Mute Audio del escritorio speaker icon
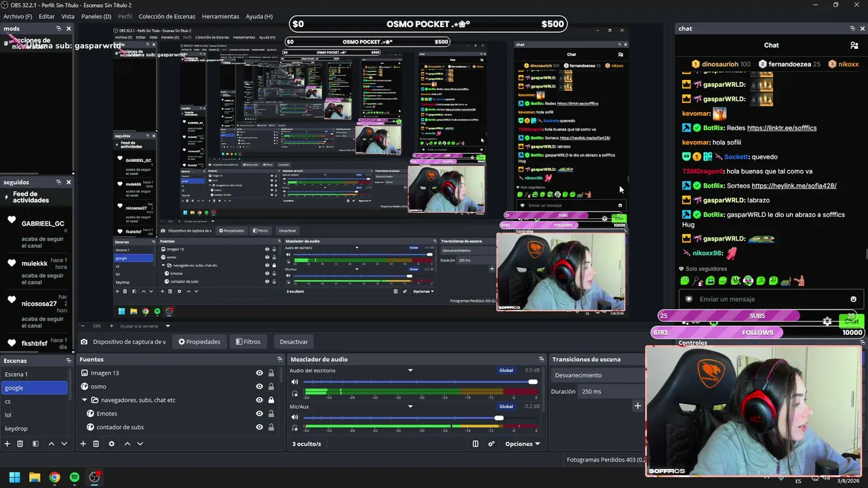 (x=294, y=382)
